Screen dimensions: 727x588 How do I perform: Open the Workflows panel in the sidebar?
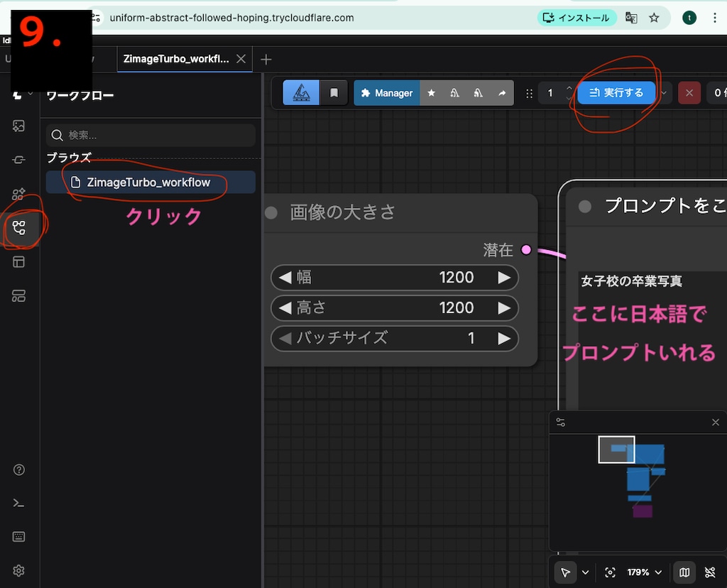[19, 227]
